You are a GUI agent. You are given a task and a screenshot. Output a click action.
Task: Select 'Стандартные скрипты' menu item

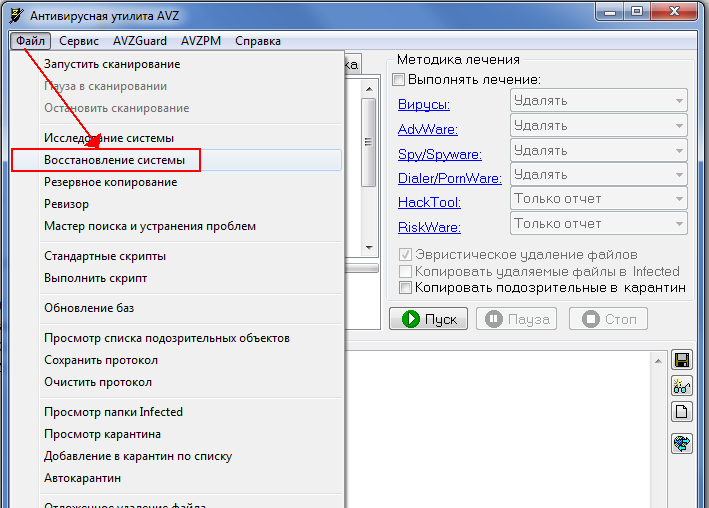176,256
